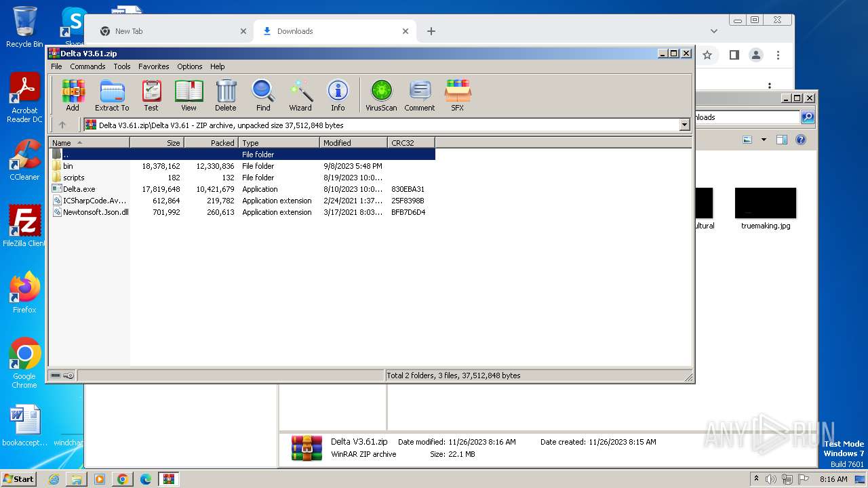The width and height of the screenshot is (868, 488).
Task: Click the taskbar volume icon
Action: [x=771, y=479]
